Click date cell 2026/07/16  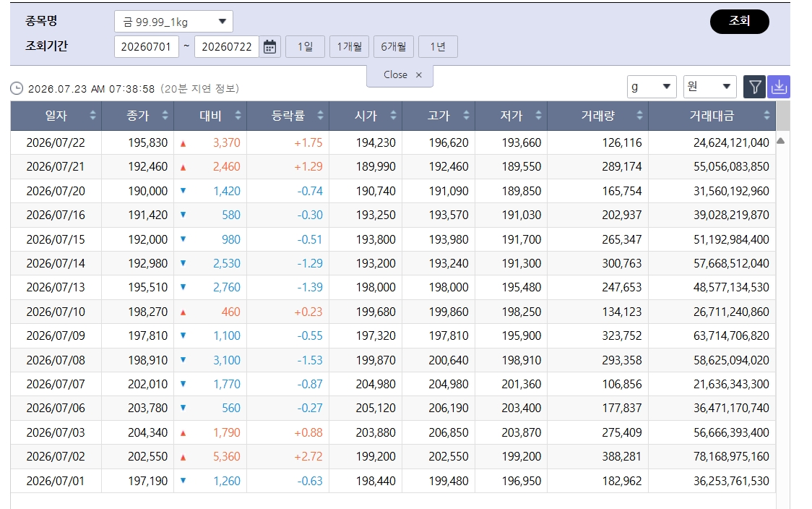pyautogui.click(x=56, y=215)
